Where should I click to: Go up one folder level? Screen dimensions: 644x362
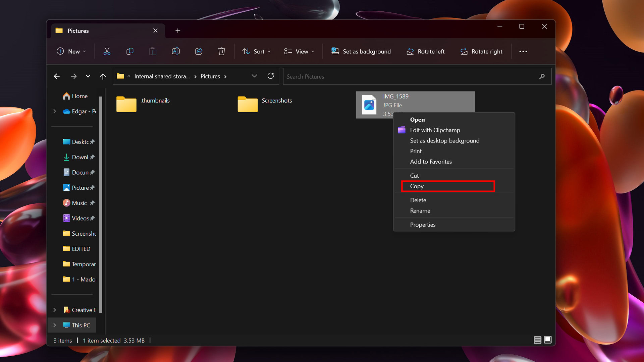click(x=103, y=76)
